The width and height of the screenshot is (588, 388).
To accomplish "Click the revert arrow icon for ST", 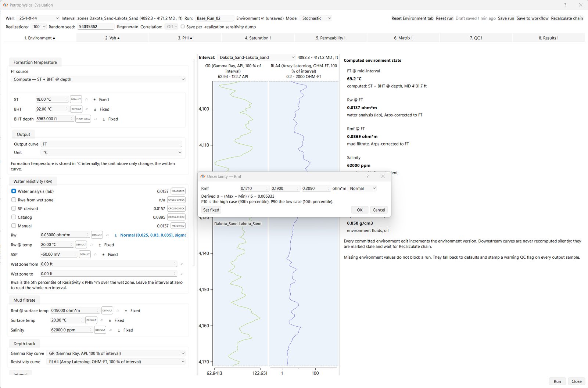I will (86, 100).
